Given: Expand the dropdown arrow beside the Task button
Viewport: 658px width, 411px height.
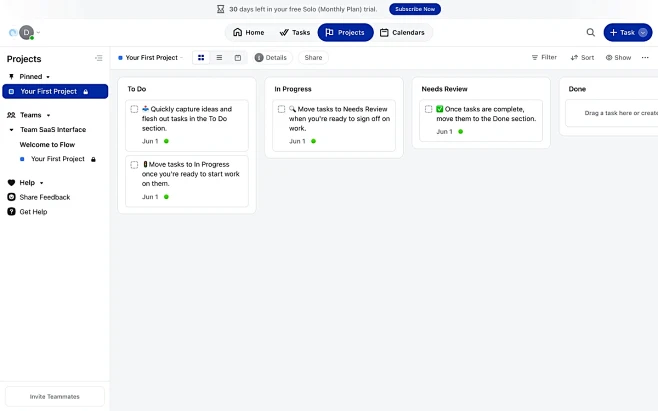Looking at the screenshot, I should (x=643, y=32).
